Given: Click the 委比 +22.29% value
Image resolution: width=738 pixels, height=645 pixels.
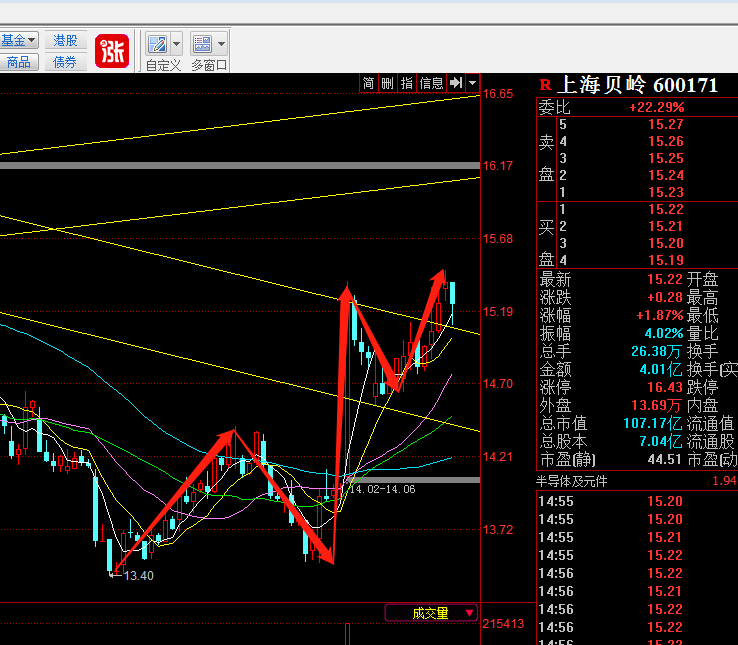Looking at the screenshot, I should [x=657, y=107].
